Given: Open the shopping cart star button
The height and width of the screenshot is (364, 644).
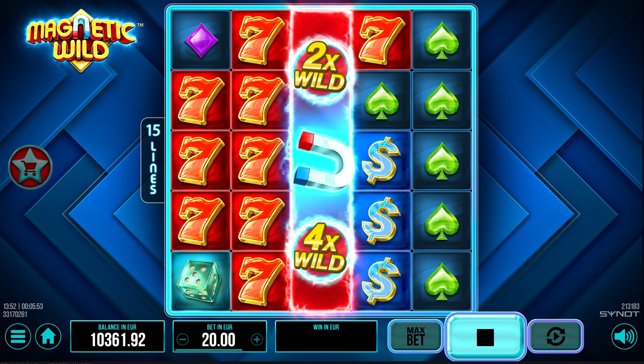Looking at the screenshot, I should click(30, 167).
